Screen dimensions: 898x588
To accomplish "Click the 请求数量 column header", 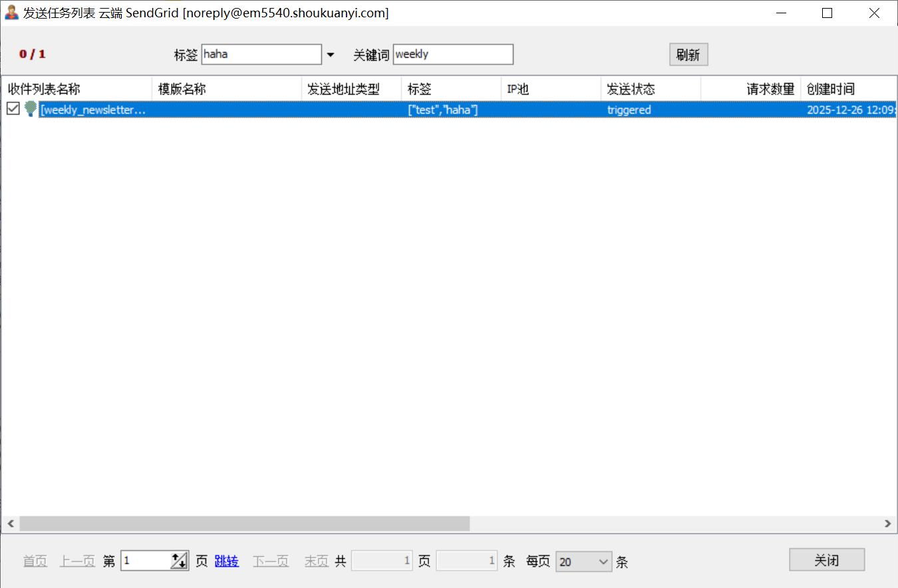I will [750, 89].
